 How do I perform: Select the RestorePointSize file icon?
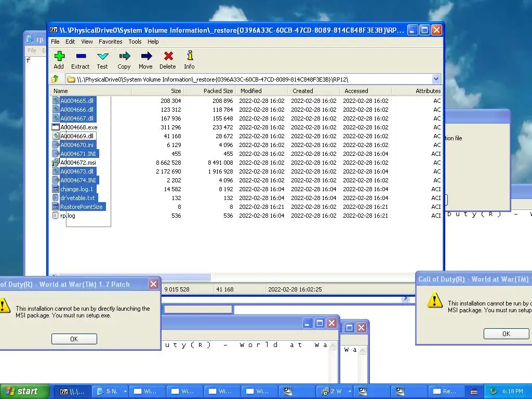[x=56, y=207]
